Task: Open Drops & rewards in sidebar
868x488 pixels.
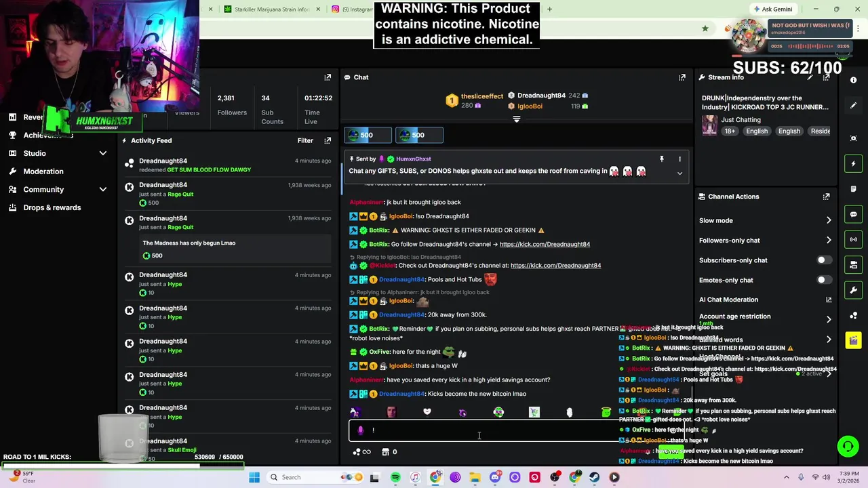Action: (x=52, y=207)
